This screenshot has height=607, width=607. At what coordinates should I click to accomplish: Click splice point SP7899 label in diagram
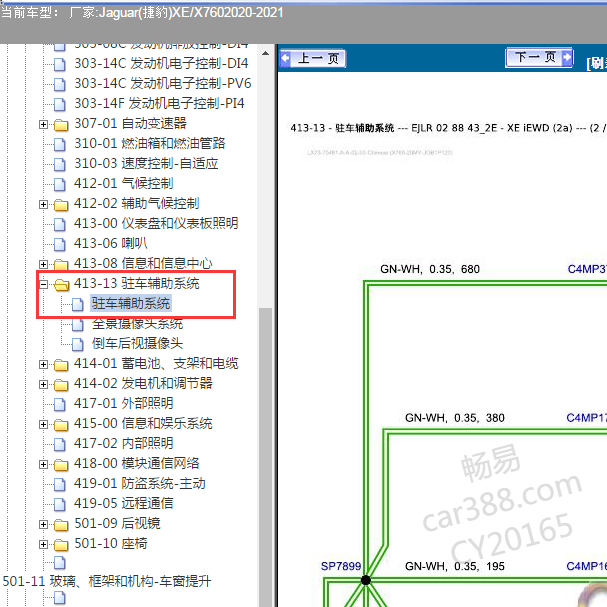(x=341, y=566)
